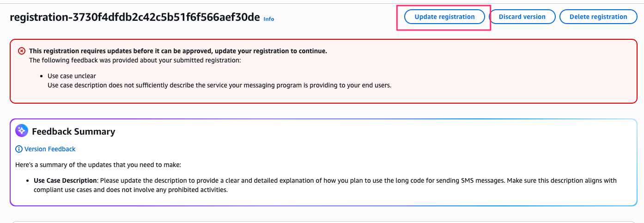The width and height of the screenshot is (644, 223).
Task: Select the "Use case unclear" bullet text
Action: (72, 76)
